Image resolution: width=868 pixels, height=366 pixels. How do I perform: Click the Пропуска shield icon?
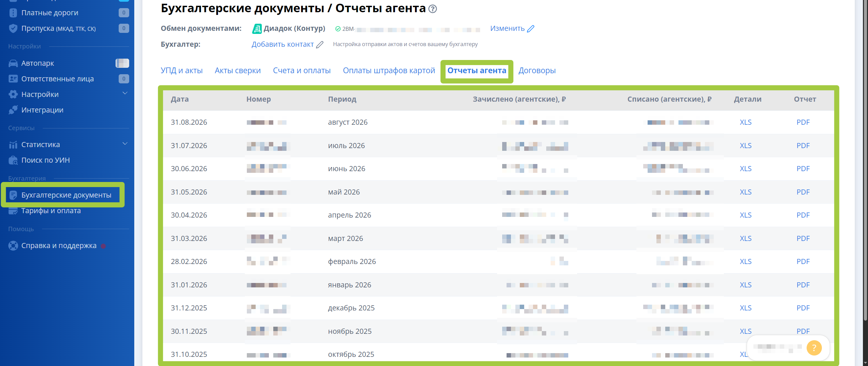pos(13,28)
